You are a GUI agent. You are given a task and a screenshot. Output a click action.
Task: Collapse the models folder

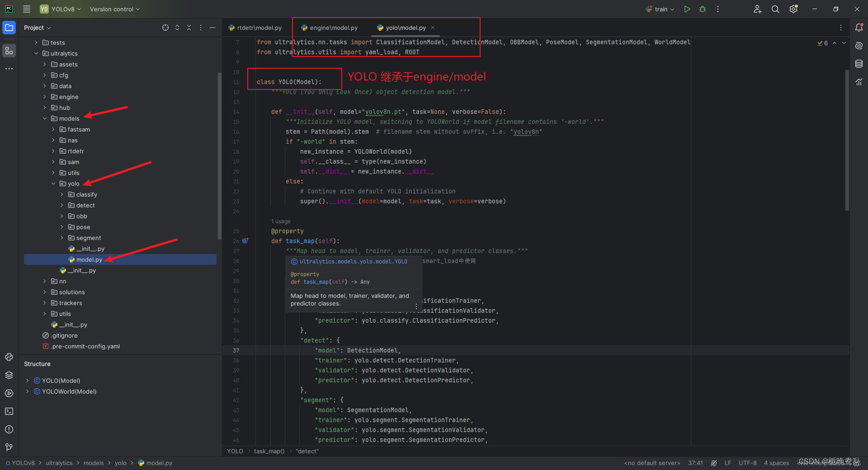pyautogui.click(x=45, y=118)
